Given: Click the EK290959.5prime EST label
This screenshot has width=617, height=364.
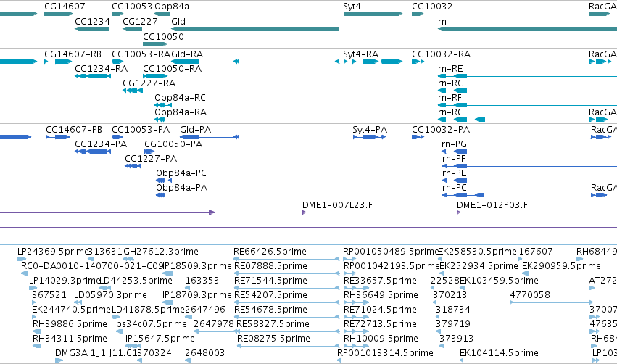Looking at the screenshot, I should [x=561, y=266].
